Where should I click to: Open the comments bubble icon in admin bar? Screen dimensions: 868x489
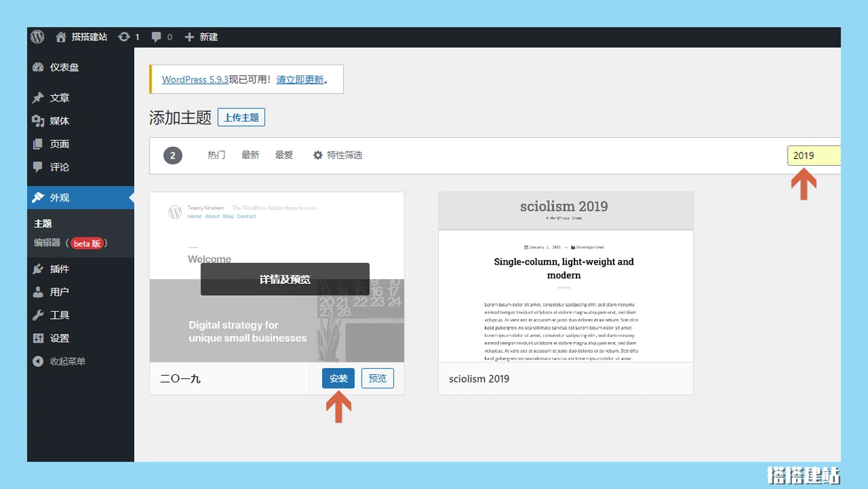pyautogui.click(x=157, y=37)
